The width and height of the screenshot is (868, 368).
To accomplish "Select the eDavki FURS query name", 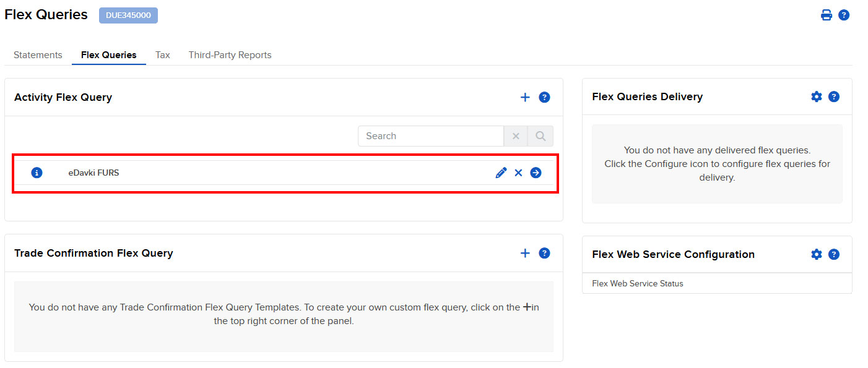I will (93, 173).
